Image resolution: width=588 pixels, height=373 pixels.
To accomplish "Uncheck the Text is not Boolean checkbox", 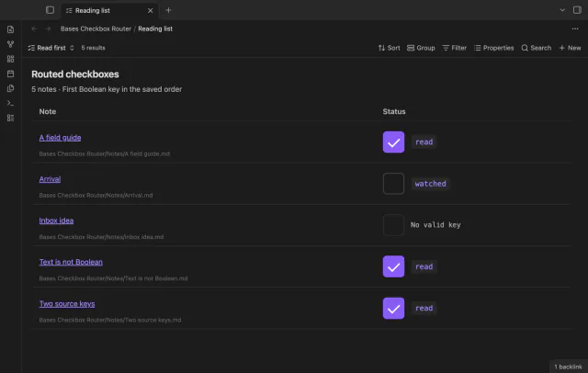I will click(393, 266).
